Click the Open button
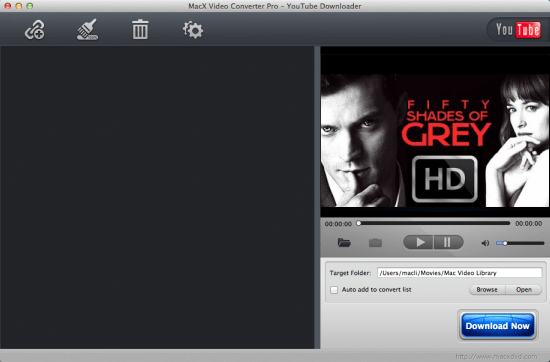The image size is (550, 362). coord(524,290)
